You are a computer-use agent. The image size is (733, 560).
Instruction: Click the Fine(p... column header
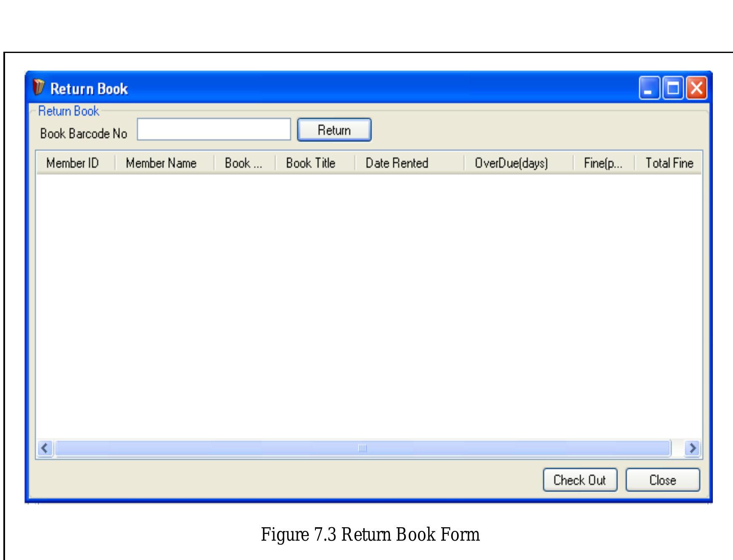[604, 163]
